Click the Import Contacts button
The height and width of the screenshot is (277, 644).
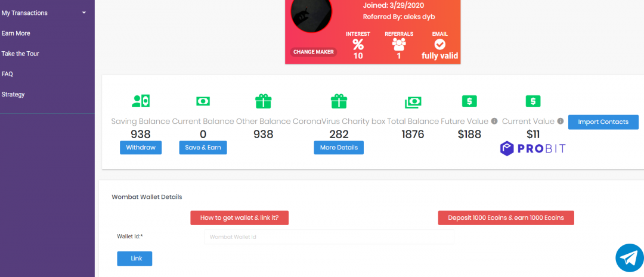pos(603,122)
